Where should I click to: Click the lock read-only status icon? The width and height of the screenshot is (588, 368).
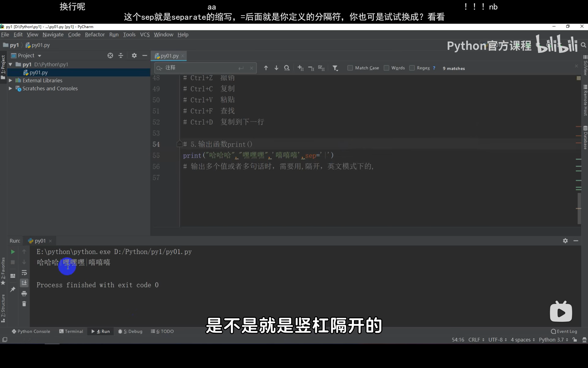(575, 340)
